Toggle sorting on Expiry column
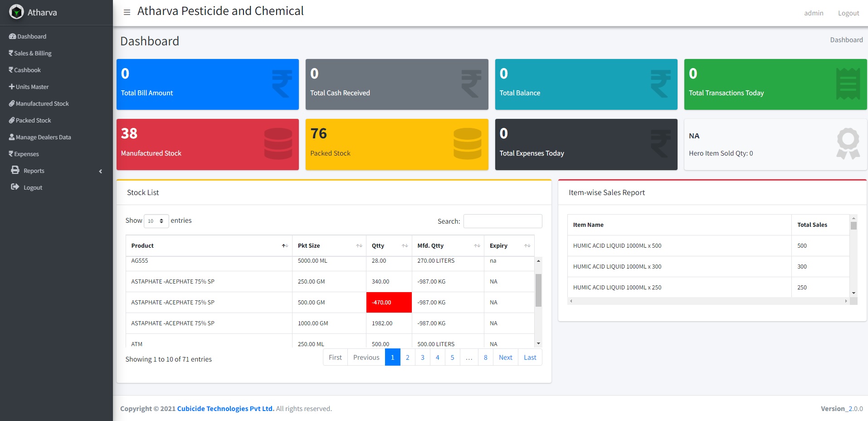 click(527, 246)
